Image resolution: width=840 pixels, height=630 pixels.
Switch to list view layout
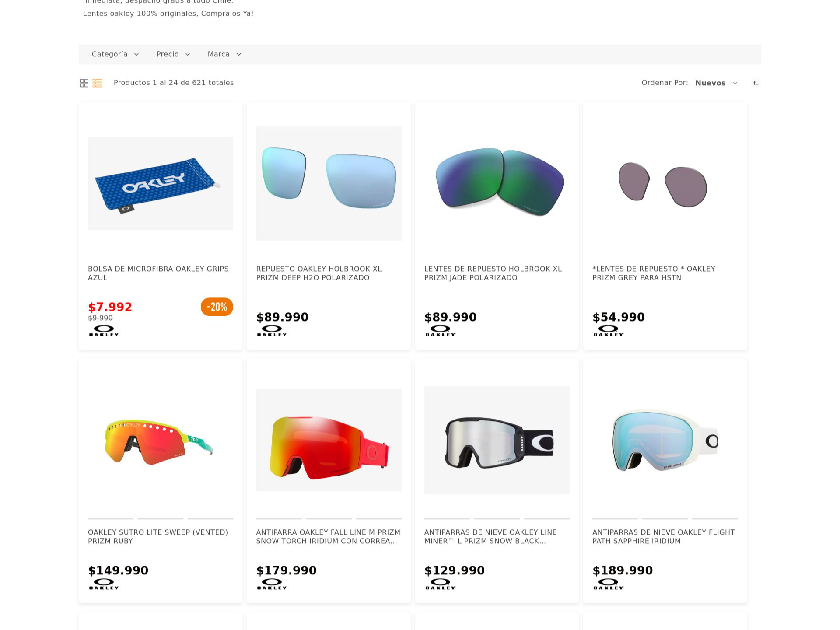[x=97, y=83]
